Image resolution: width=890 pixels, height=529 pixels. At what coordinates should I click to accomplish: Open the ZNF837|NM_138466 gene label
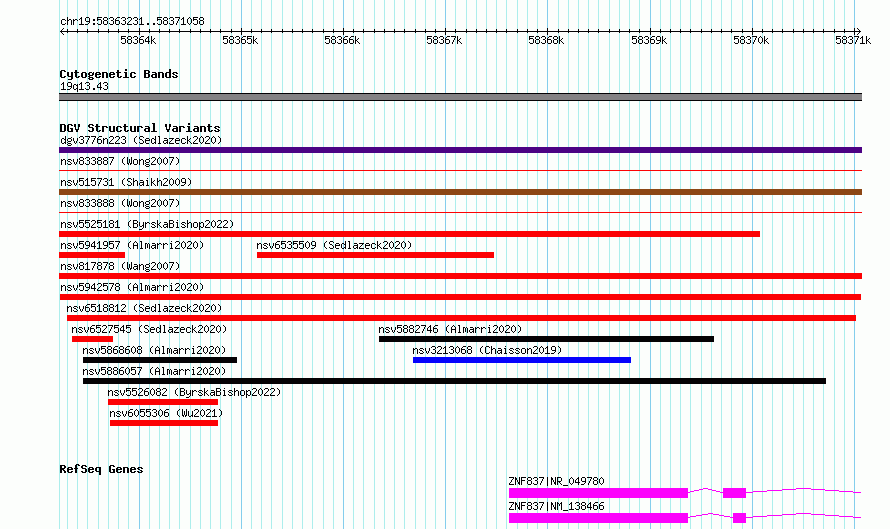coord(556,506)
